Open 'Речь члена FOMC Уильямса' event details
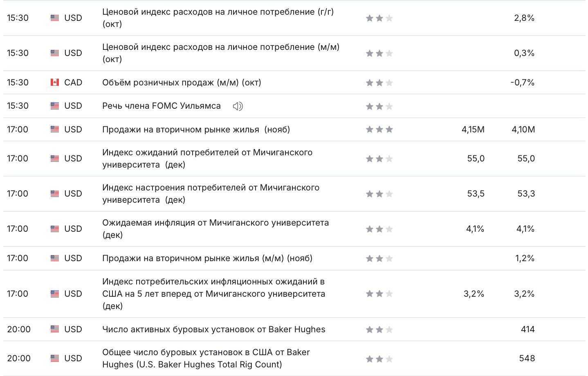The width and height of the screenshot is (588, 376). (x=162, y=106)
